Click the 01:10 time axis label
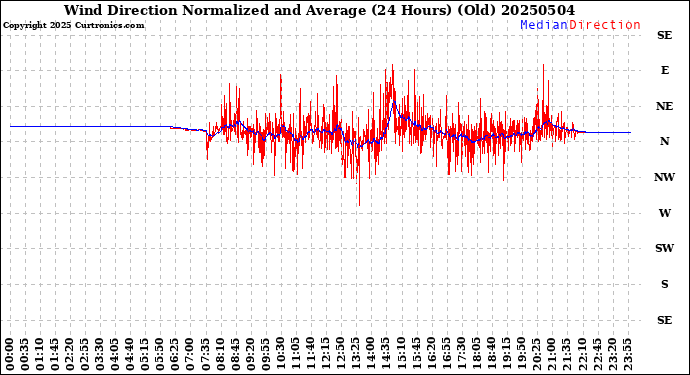 (40, 354)
